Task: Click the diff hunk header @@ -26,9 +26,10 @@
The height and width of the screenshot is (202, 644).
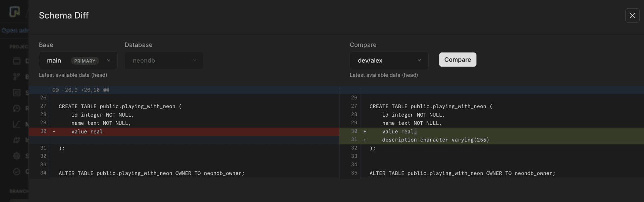Action: coord(81,90)
